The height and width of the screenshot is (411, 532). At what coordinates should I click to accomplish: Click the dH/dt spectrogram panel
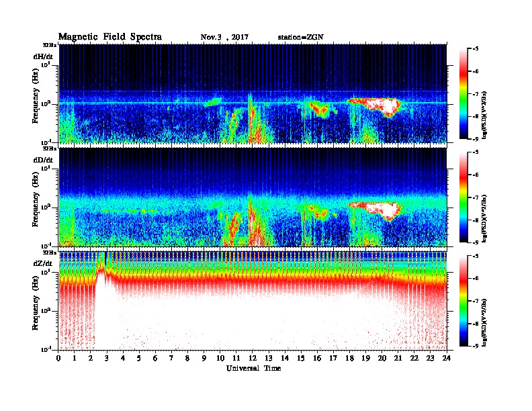pyautogui.click(x=253, y=93)
